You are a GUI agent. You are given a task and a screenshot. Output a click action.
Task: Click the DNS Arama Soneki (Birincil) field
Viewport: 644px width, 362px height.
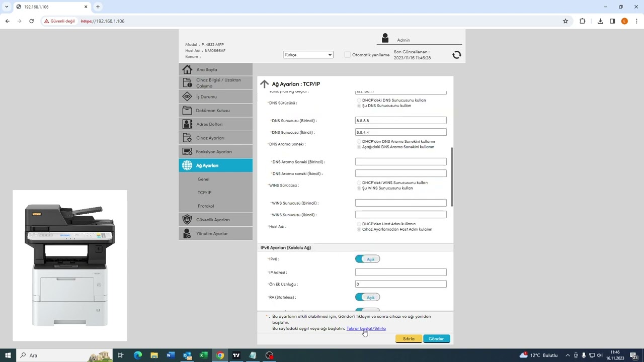[400, 162]
